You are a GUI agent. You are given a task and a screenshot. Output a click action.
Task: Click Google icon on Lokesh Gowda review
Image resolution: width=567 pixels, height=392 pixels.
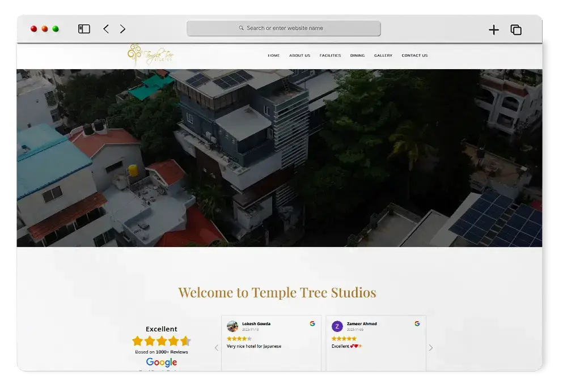click(x=312, y=323)
